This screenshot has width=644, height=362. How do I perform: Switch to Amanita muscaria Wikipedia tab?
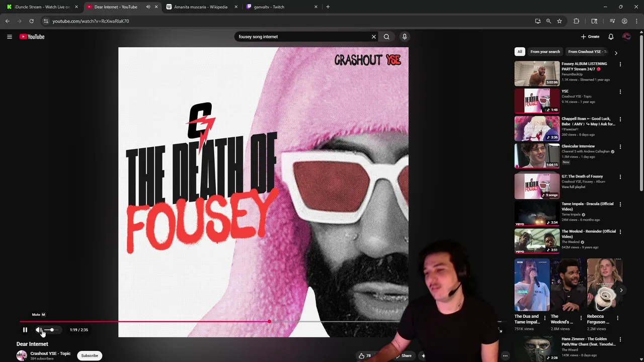point(201,7)
